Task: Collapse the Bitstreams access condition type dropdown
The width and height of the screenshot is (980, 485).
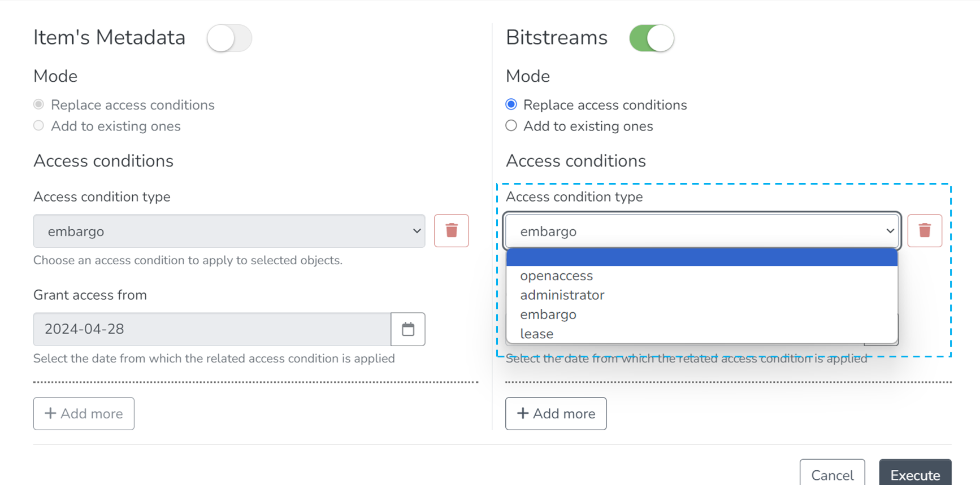Action: coord(701,231)
